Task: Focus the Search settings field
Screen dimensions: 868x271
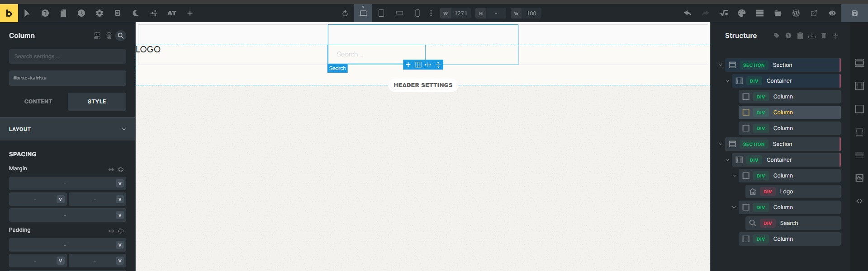Action: click(67, 56)
